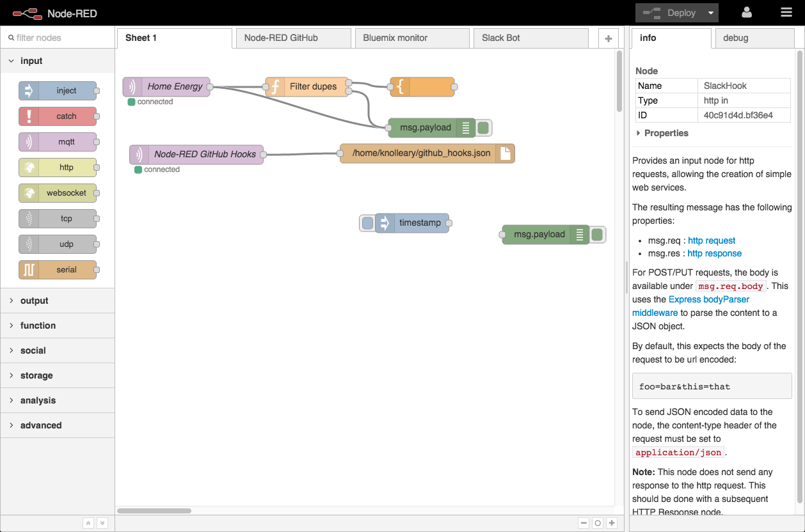
Task: Open the Node-RED hamburger menu
Action: coord(786,12)
